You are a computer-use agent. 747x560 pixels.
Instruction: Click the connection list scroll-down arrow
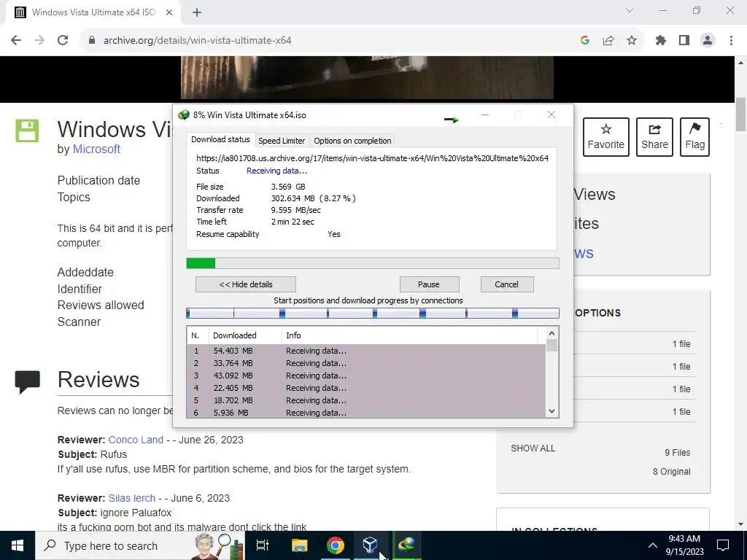[551, 411]
